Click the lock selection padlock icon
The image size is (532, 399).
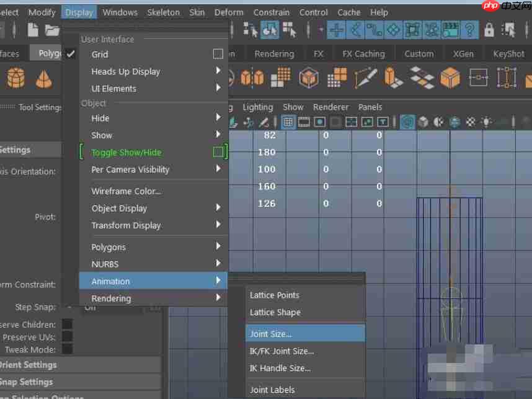click(489, 30)
